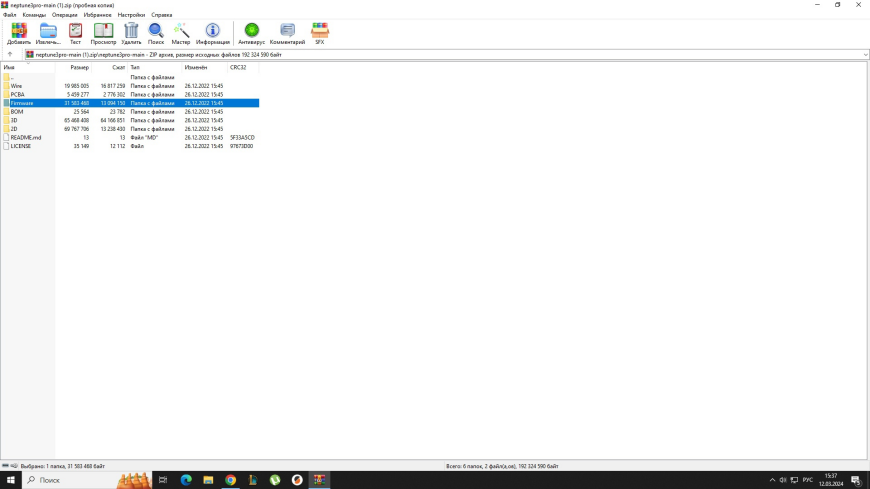Click the README.md file icon
Image resolution: width=870 pixels, height=489 pixels.
coord(6,138)
